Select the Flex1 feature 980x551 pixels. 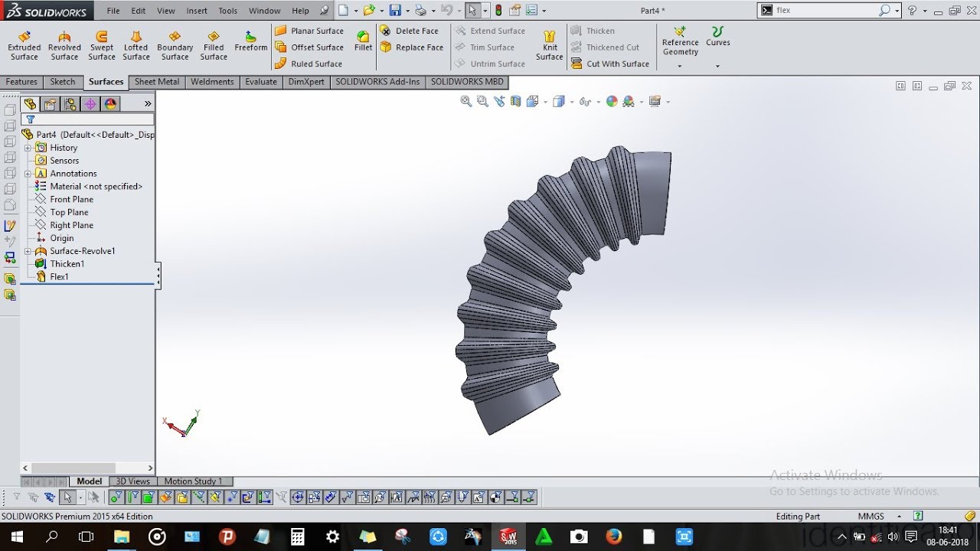[52, 277]
